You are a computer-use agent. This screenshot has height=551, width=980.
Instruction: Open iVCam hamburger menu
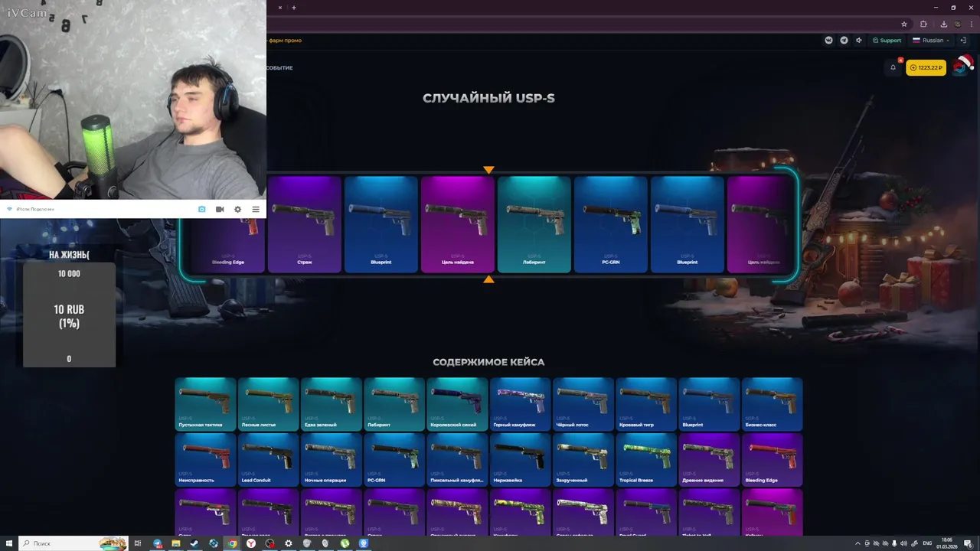(256, 209)
